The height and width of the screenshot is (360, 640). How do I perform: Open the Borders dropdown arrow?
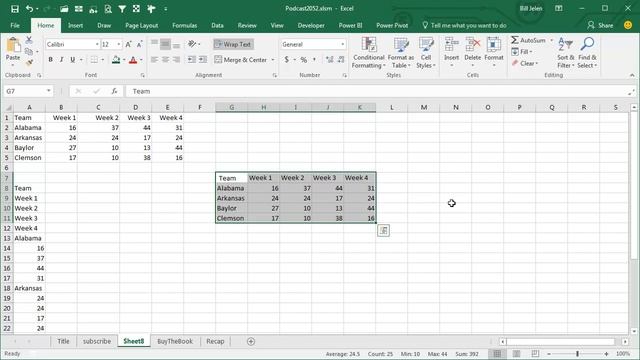coord(102,60)
